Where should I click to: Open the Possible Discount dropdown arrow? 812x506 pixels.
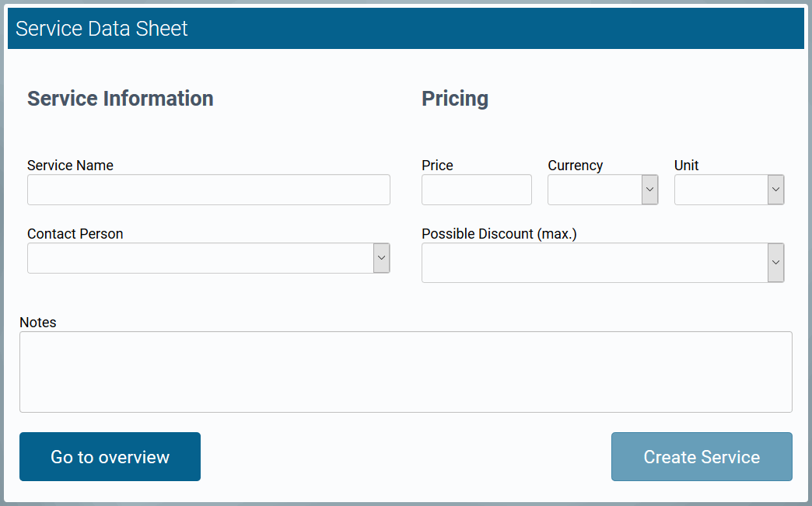tap(775, 263)
